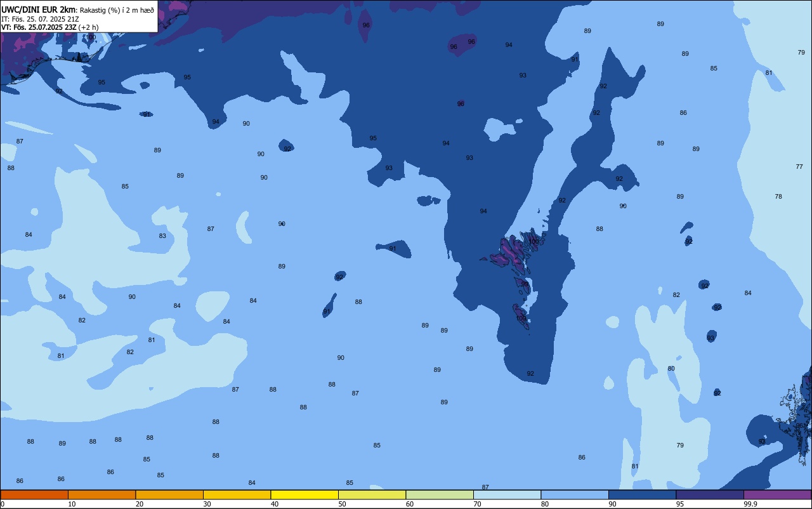812x509 pixels.
Task: Pick the 60–70 light green legend swatch
Action: 440,494
